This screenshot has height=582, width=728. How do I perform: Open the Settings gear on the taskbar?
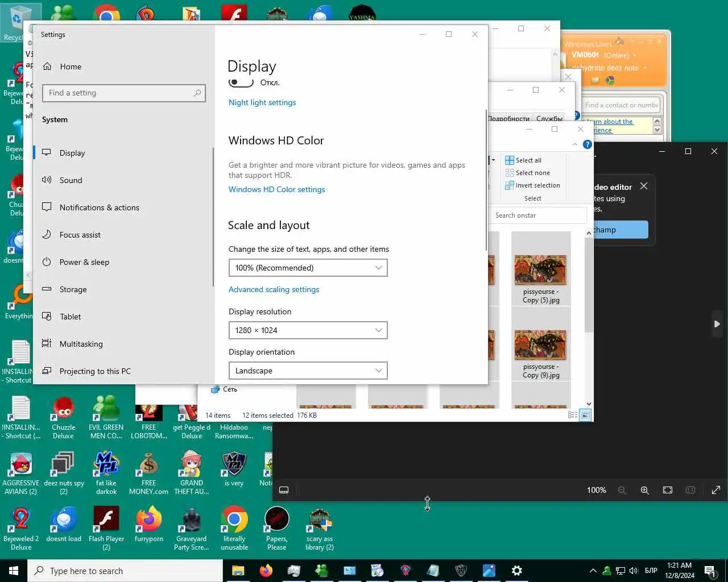pos(517,571)
